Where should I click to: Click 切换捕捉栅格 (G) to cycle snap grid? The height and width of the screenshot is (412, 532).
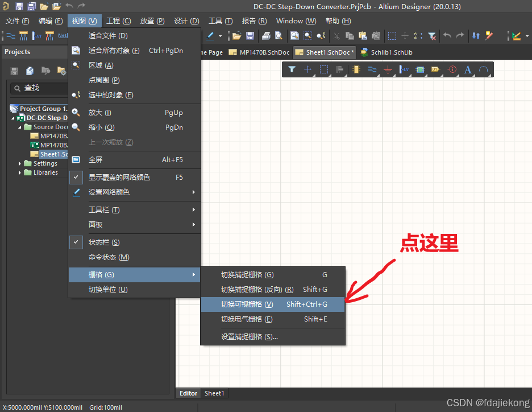coord(273,275)
